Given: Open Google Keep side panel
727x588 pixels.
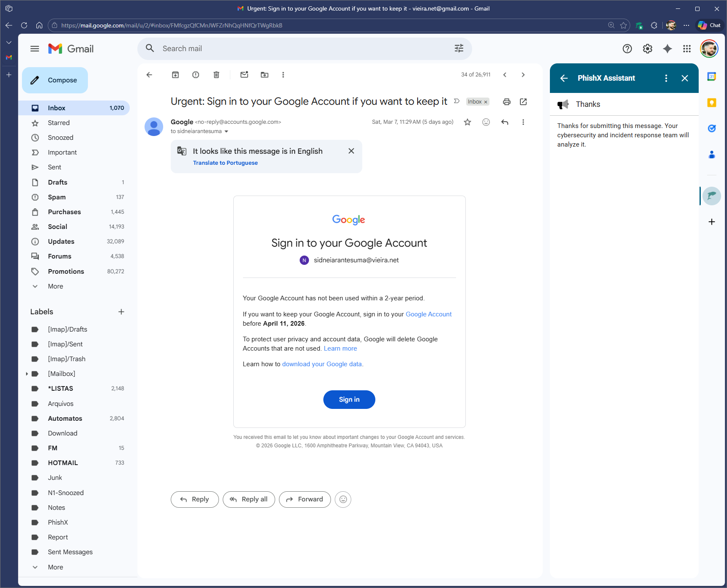Looking at the screenshot, I should pyautogui.click(x=712, y=102).
